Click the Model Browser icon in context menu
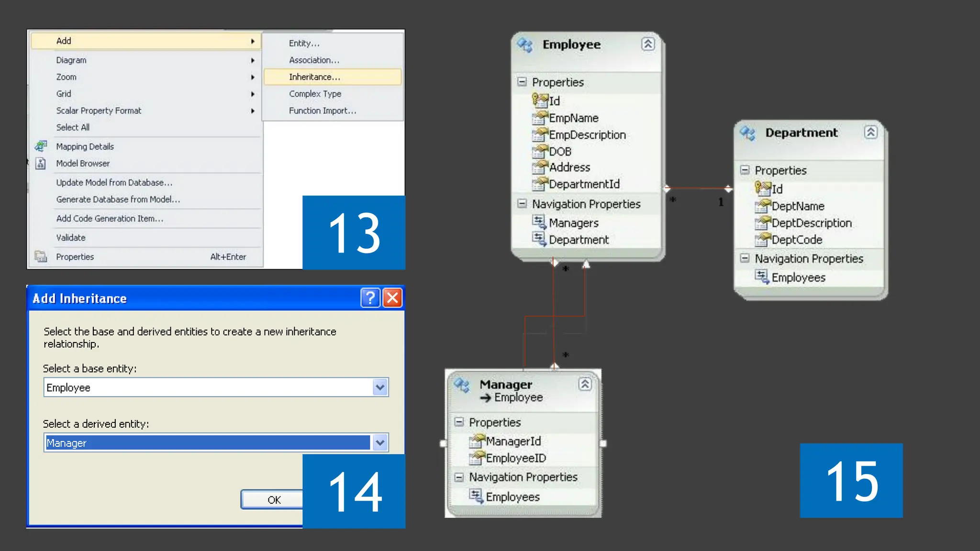 41,164
